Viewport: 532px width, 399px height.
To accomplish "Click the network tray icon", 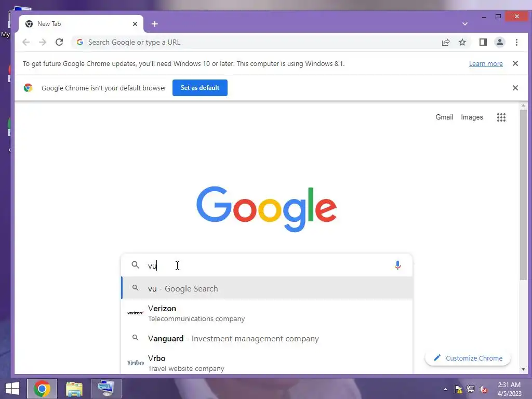I will [471, 389].
